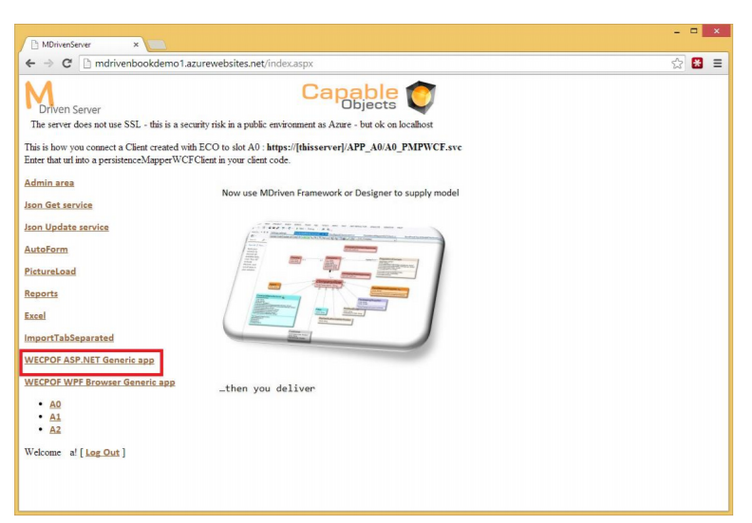
Task: Open Json Get service link
Action: tap(58, 205)
